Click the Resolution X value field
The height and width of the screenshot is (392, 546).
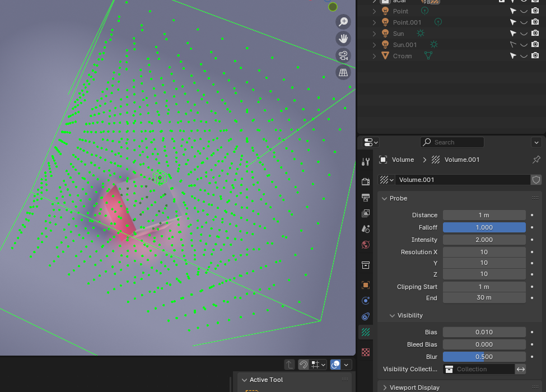point(484,252)
